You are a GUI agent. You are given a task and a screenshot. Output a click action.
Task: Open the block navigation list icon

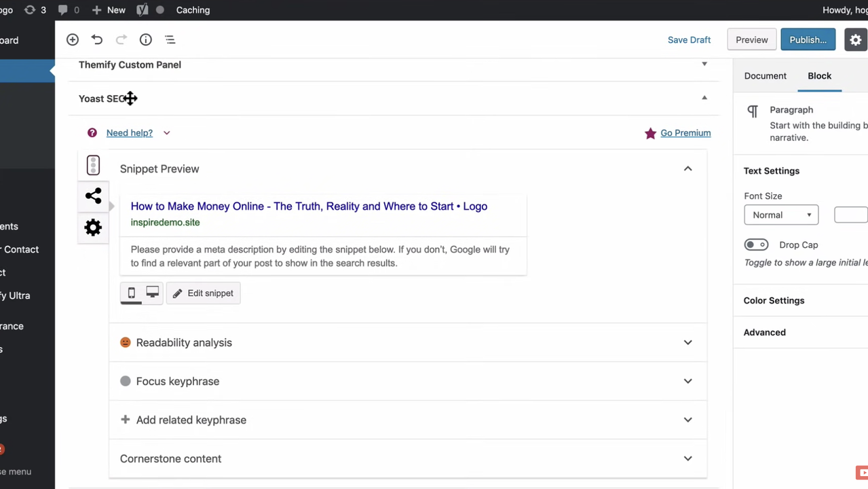tap(170, 40)
